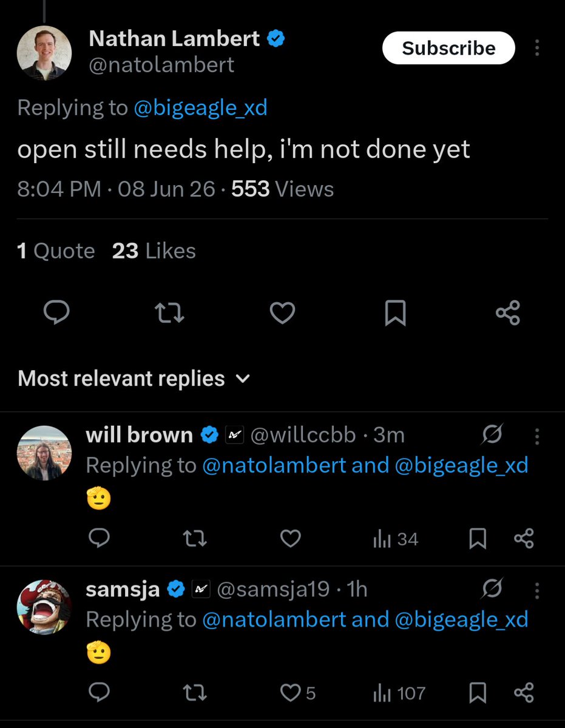This screenshot has height=728, width=565.
Task: Open Nathan Lambert's profile picture
Action: tap(44, 54)
